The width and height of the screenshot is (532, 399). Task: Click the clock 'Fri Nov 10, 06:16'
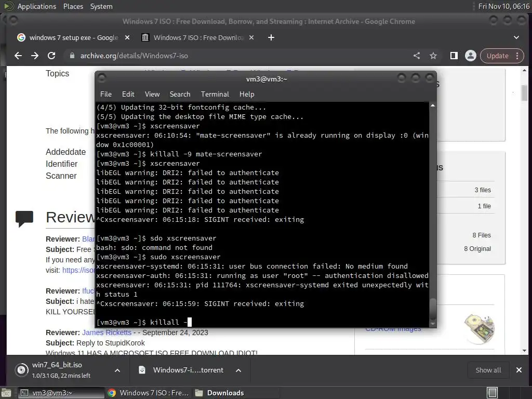click(503, 6)
